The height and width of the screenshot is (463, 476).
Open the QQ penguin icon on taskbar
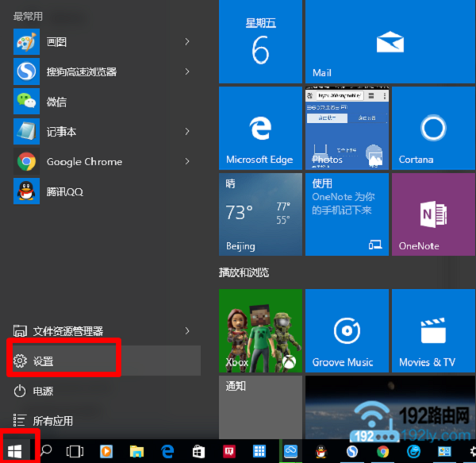point(321,451)
